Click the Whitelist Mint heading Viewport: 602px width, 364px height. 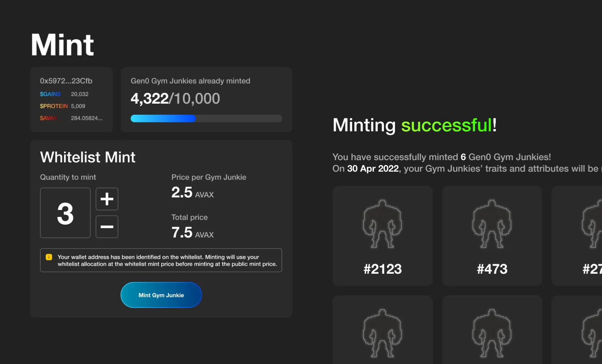pyautogui.click(x=88, y=157)
